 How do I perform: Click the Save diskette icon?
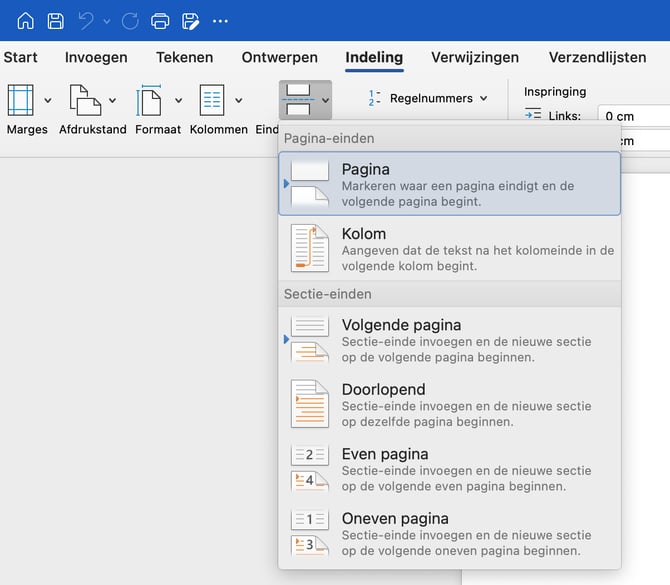[x=56, y=21]
